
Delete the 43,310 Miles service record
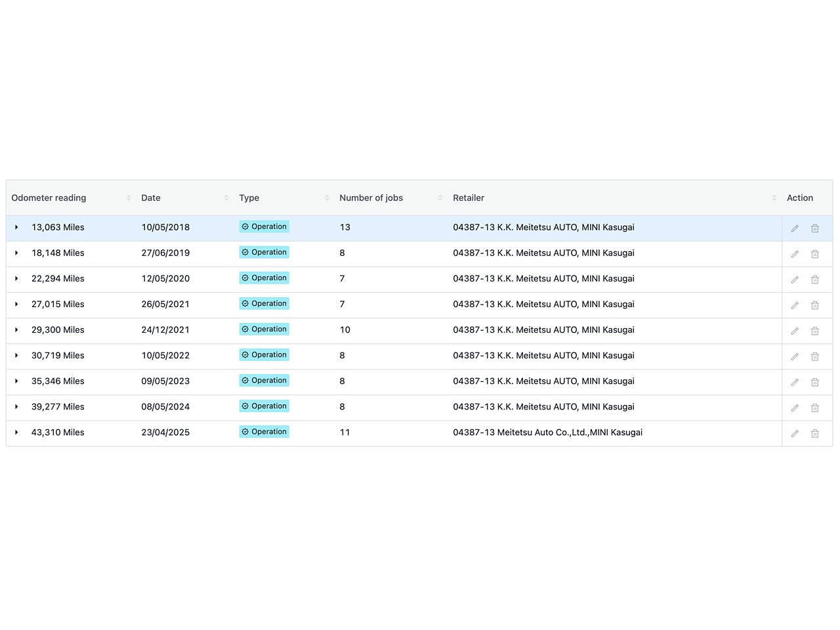tap(815, 433)
